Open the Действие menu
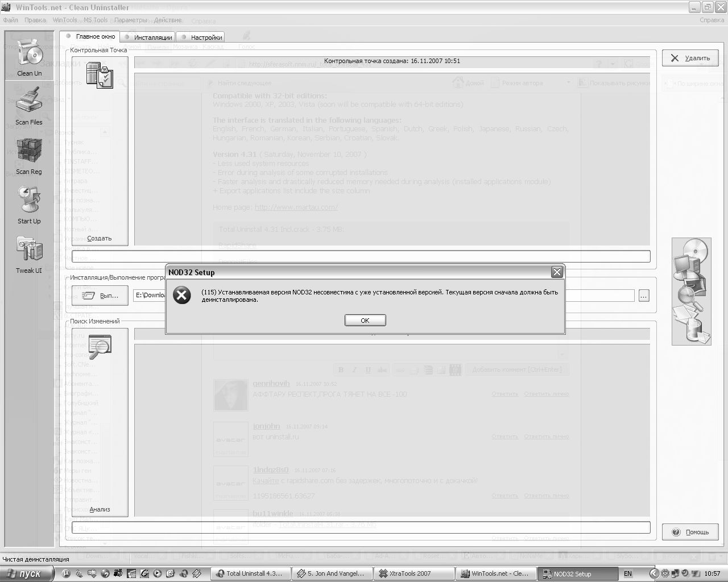Viewport: 728px width, 582px height. pyautogui.click(x=168, y=20)
